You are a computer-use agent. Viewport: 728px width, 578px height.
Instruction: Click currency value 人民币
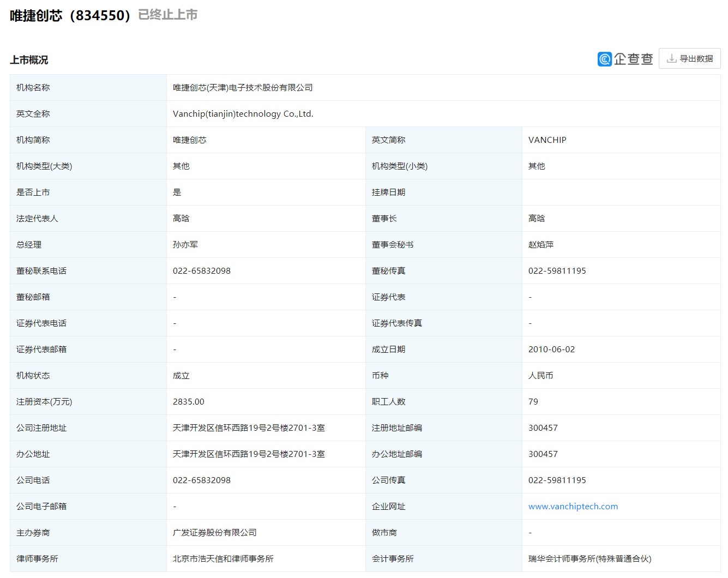[x=541, y=376]
